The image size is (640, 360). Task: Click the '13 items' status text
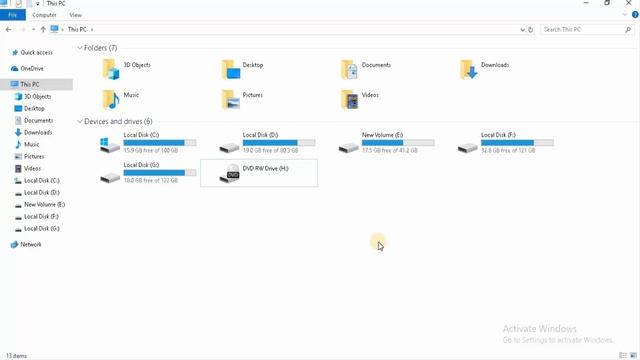tap(16, 356)
